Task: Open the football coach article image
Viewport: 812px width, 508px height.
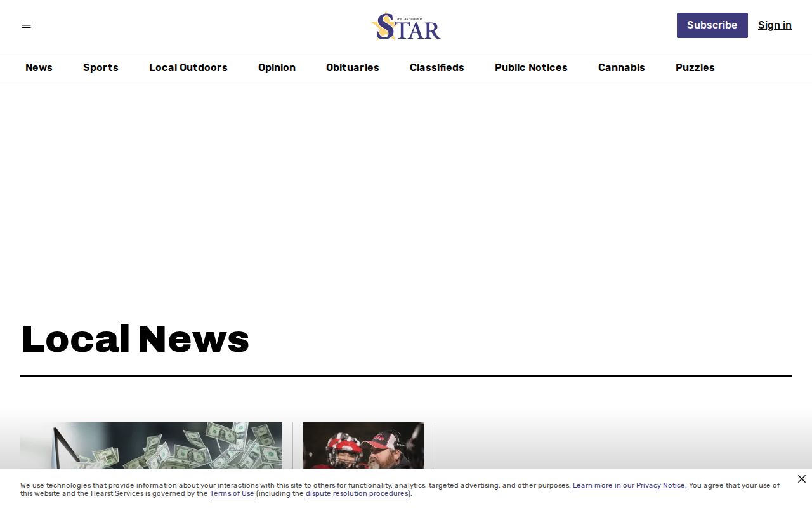Action: point(363,446)
